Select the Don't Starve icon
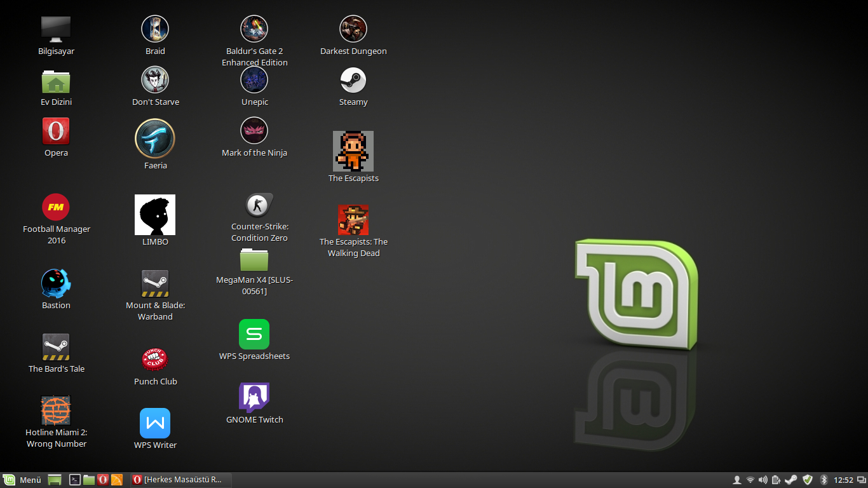The height and width of the screenshot is (488, 868). pyautogui.click(x=155, y=80)
